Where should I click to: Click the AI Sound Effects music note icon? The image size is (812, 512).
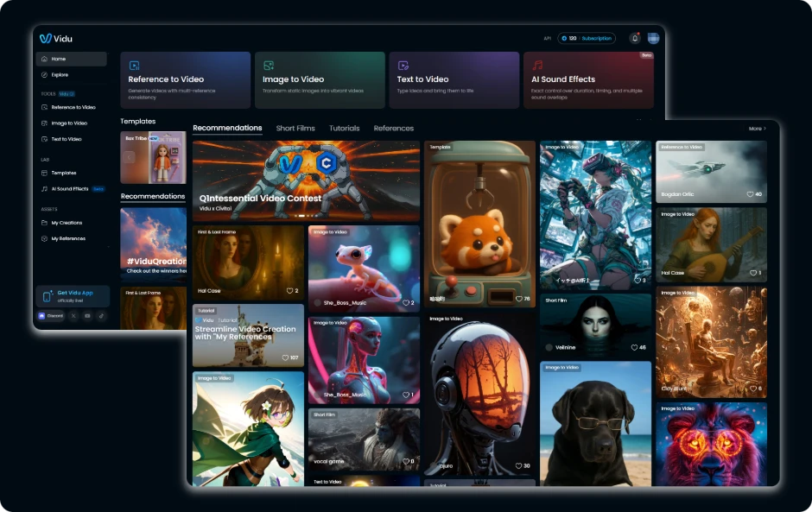click(537, 66)
